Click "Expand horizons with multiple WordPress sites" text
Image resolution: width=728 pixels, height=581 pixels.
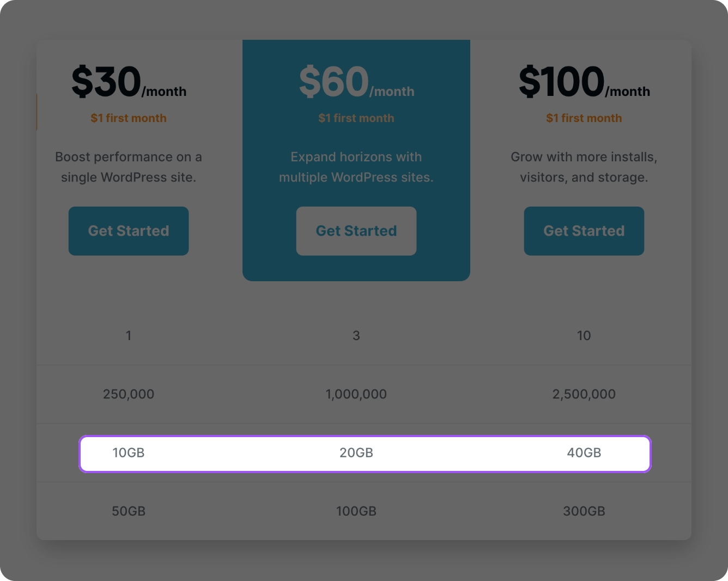pos(356,167)
